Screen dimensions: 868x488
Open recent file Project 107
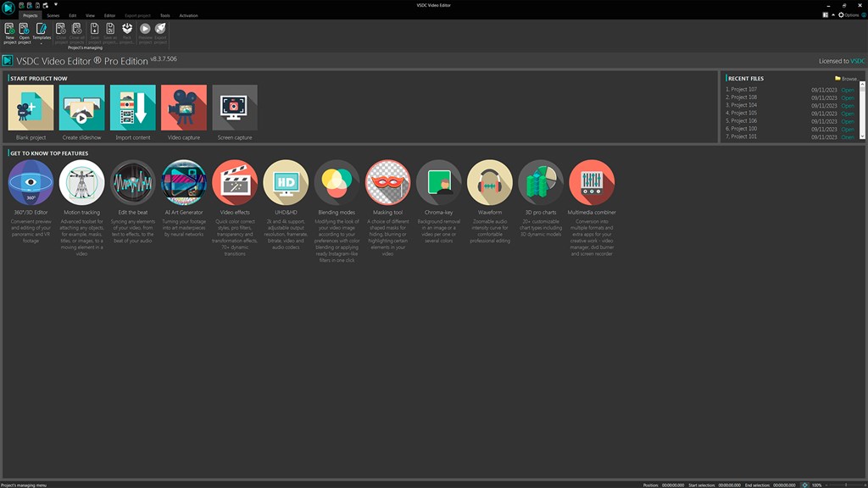coord(848,90)
